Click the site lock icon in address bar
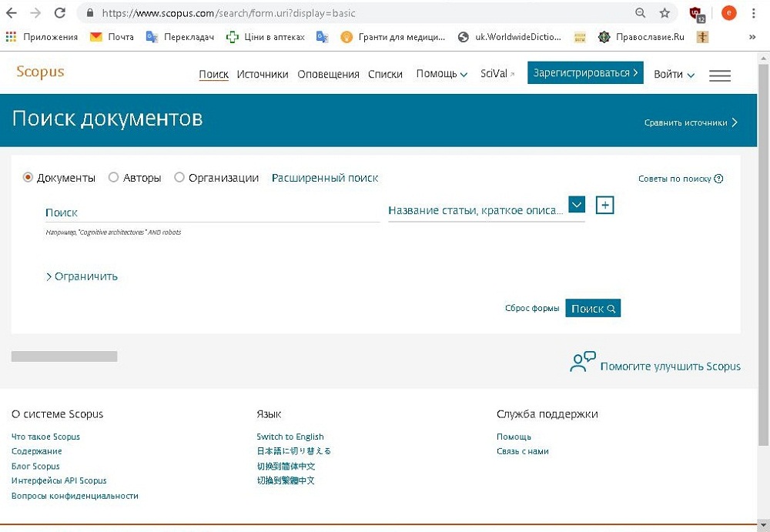Image resolution: width=770 pixels, height=532 pixels. (90, 13)
